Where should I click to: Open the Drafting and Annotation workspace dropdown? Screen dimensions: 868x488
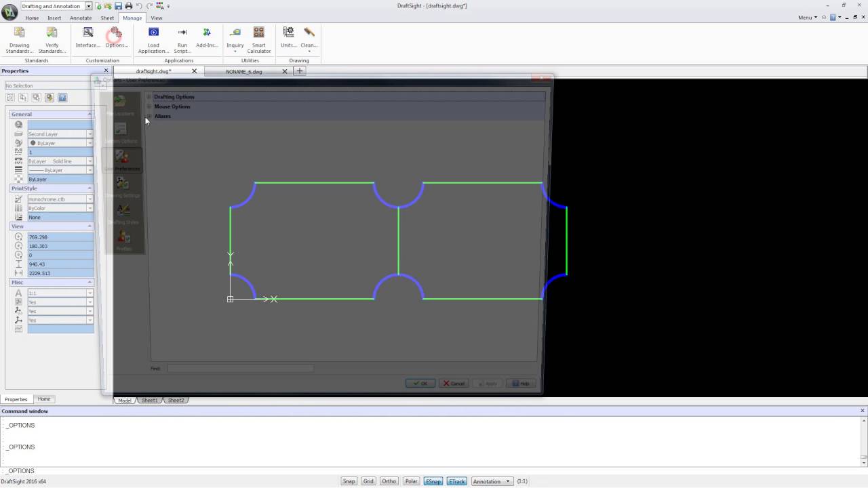pyautogui.click(x=89, y=6)
